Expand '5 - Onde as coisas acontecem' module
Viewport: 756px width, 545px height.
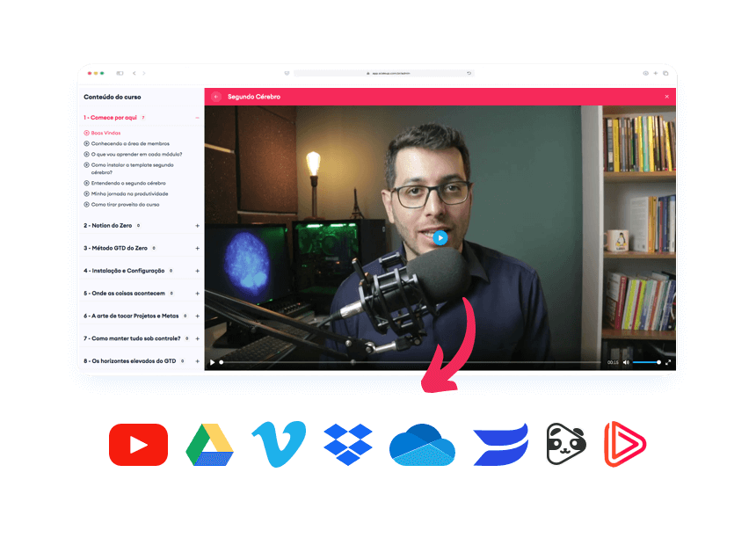[x=197, y=294]
